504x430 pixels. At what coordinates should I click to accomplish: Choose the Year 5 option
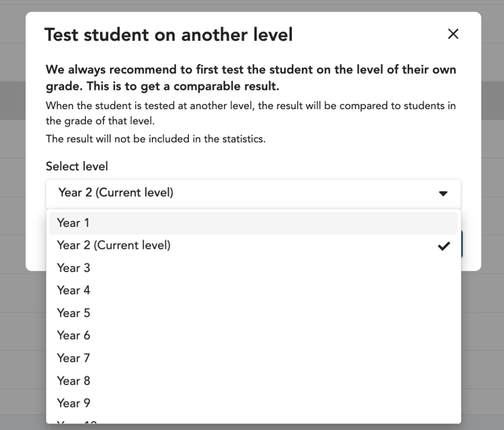click(x=74, y=313)
